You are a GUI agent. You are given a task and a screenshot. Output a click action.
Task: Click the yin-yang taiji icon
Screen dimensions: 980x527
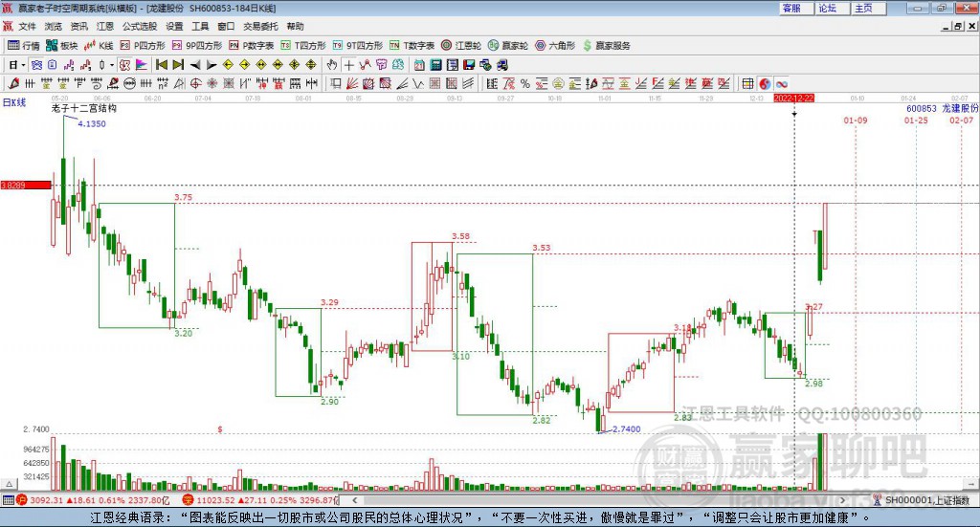(765, 84)
